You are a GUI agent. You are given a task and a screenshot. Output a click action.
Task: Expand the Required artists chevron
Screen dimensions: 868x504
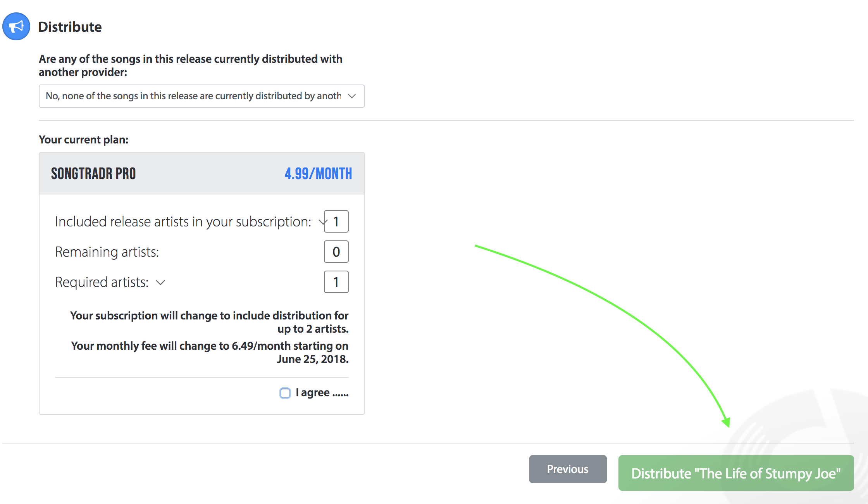[x=160, y=283]
